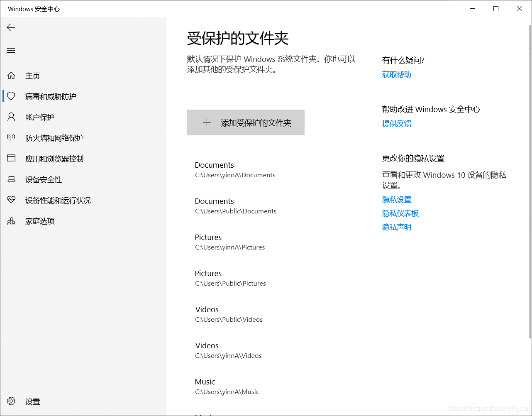The height and width of the screenshot is (416, 532).
Task: Click the gear icon for 设置
Action: [11, 401]
